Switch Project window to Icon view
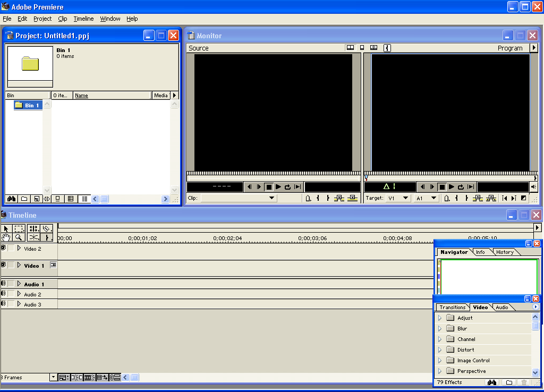The width and height of the screenshot is (544, 392). (57, 199)
